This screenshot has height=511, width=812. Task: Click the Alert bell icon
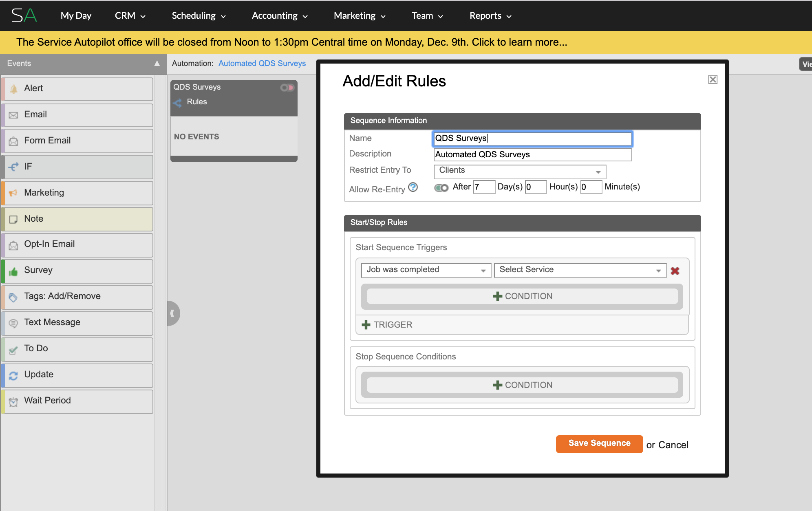pos(13,89)
